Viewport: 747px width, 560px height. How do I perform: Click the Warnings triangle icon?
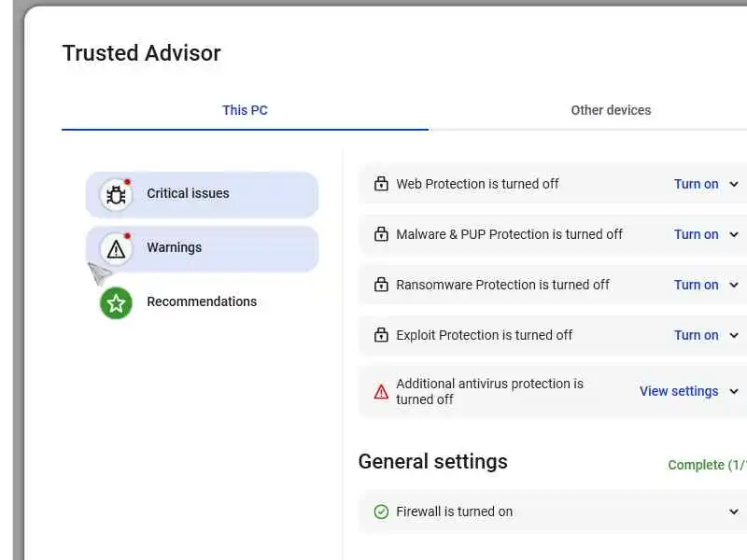pos(116,248)
